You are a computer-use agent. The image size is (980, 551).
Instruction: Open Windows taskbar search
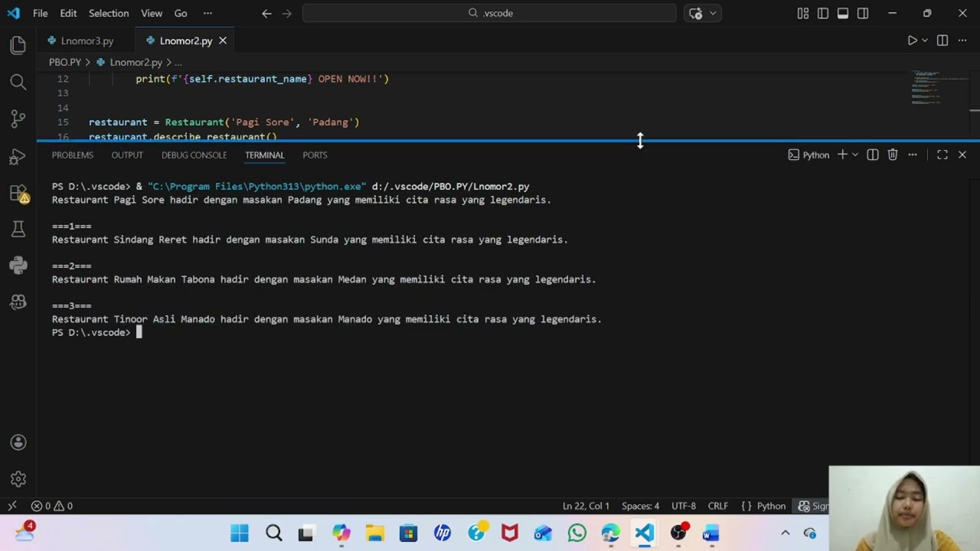pyautogui.click(x=273, y=533)
